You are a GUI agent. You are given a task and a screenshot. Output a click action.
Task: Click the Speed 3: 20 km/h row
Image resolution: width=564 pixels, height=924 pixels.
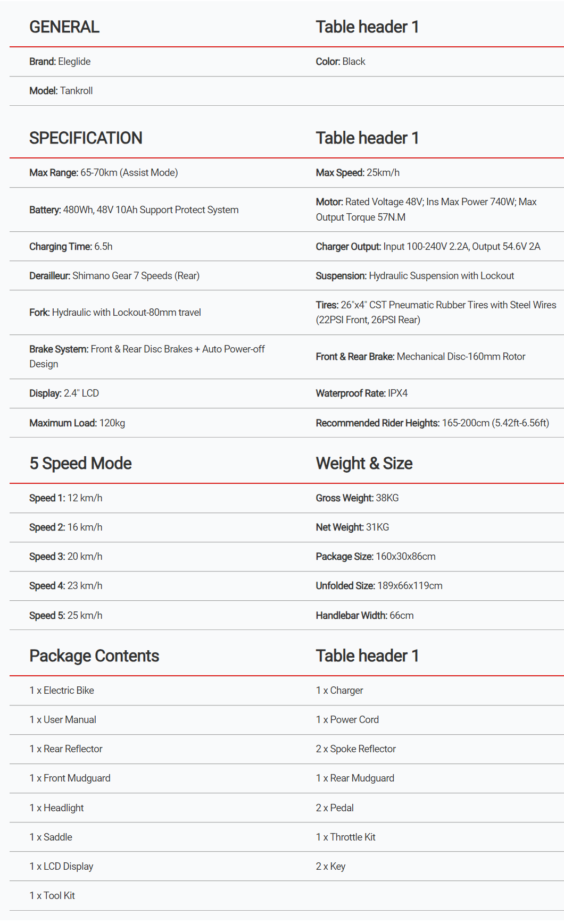tap(66, 557)
